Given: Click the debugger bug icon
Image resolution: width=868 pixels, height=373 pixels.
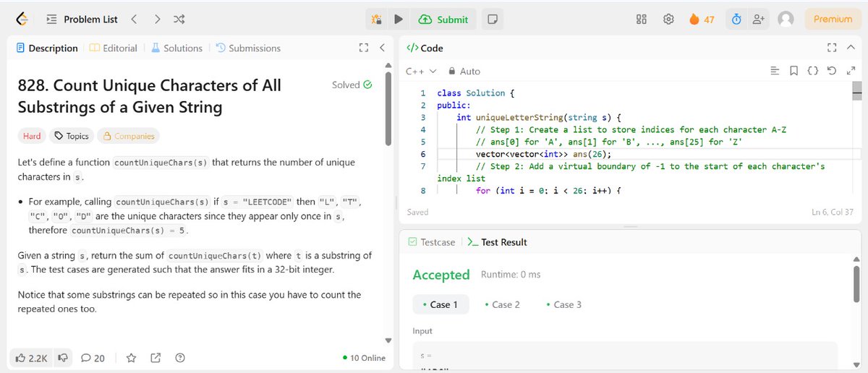Looking at the screenshot, I should tap(376, 20).
